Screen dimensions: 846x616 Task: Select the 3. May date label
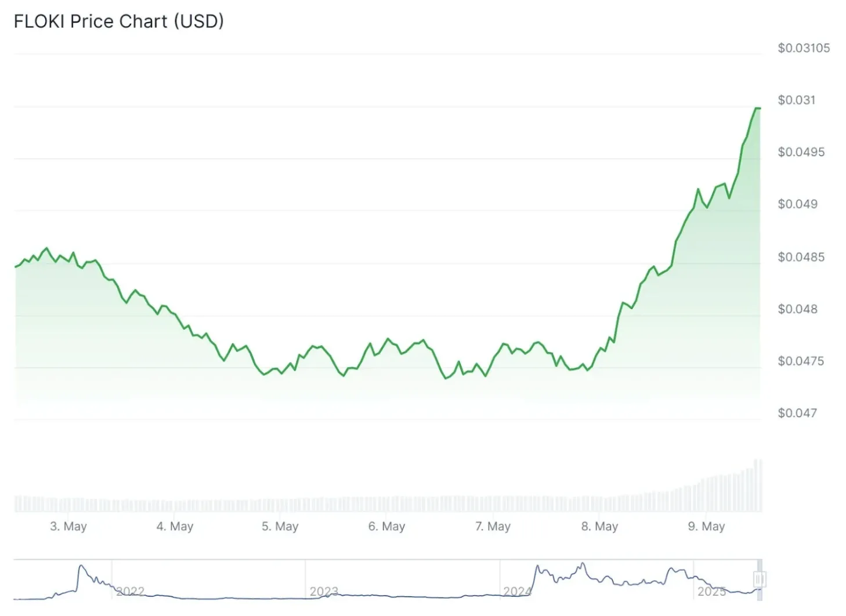point(68,527)
